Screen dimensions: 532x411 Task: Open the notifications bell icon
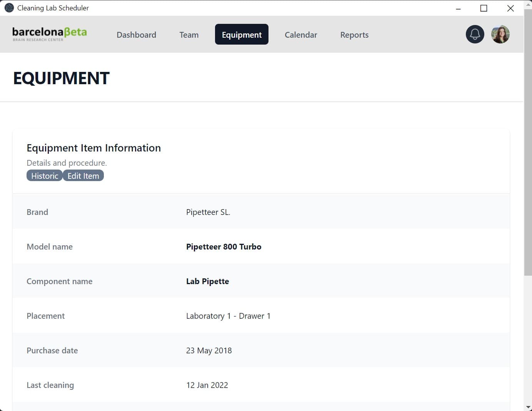click(x=475, y=34)
